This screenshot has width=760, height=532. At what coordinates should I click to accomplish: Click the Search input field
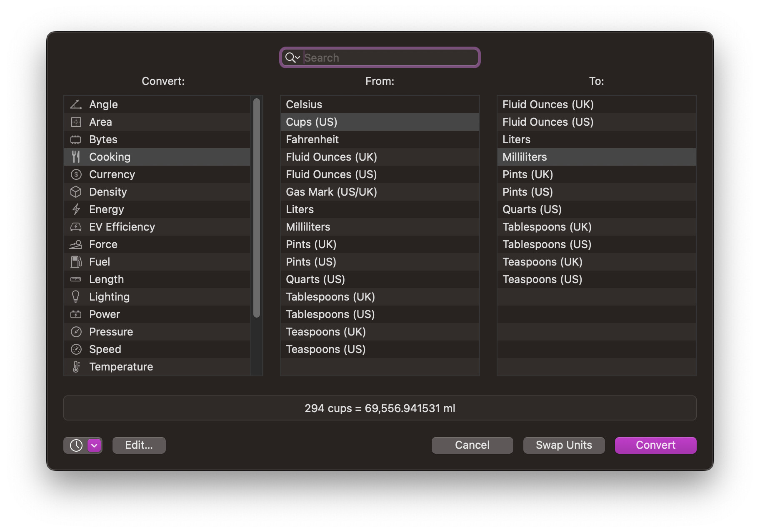coord(380,58)
